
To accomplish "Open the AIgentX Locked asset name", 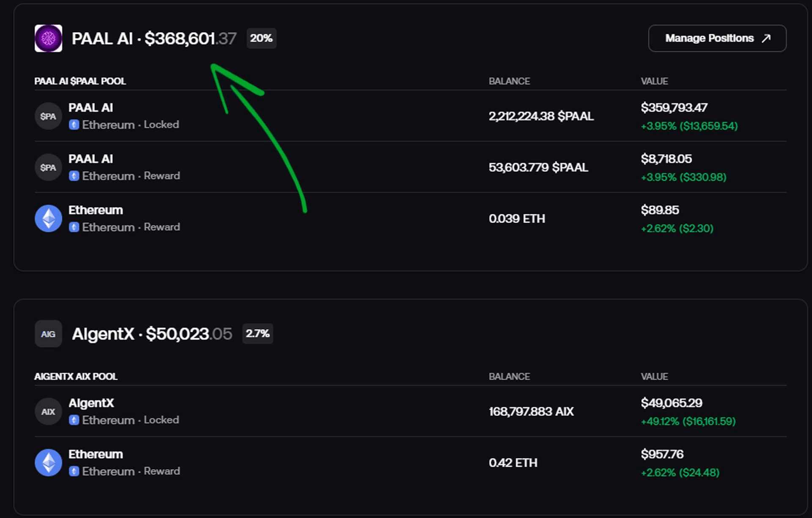I will point(91,403).
